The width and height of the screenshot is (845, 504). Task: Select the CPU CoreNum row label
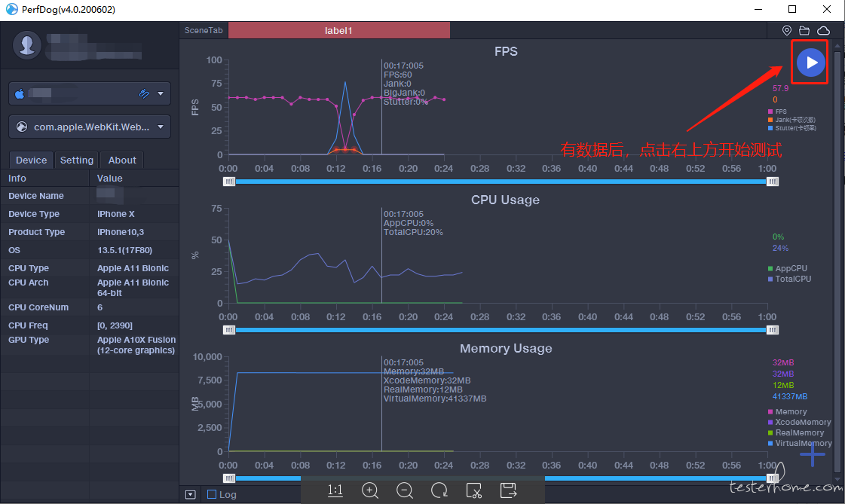[38, 307]
